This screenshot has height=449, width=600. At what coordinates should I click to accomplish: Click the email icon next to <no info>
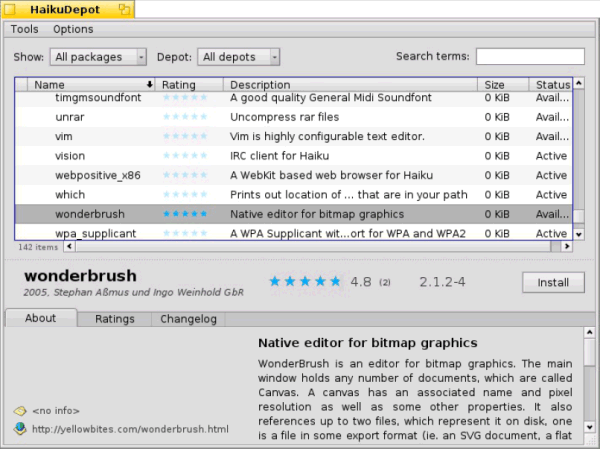(20, 410)
